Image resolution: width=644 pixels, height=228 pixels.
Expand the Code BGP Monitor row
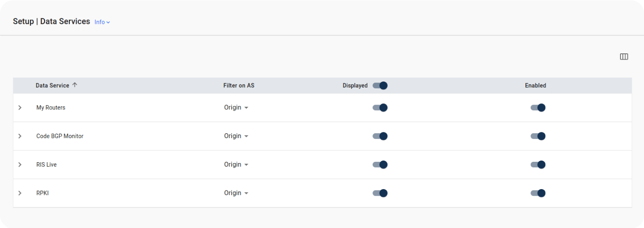pyautogui.click(x=20, y=136)
